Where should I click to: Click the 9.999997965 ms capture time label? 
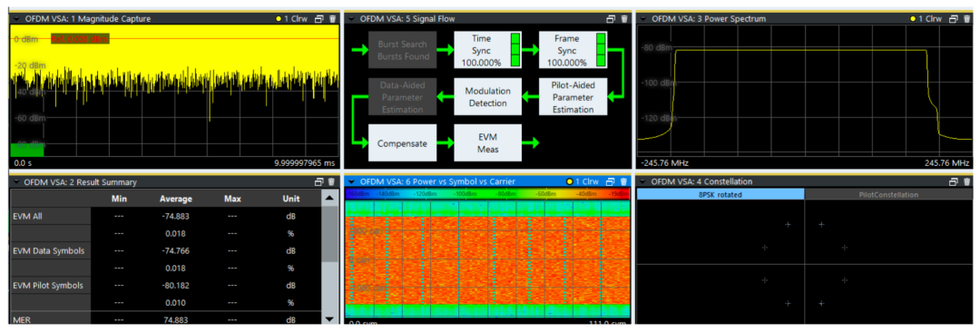click(304, 162)
